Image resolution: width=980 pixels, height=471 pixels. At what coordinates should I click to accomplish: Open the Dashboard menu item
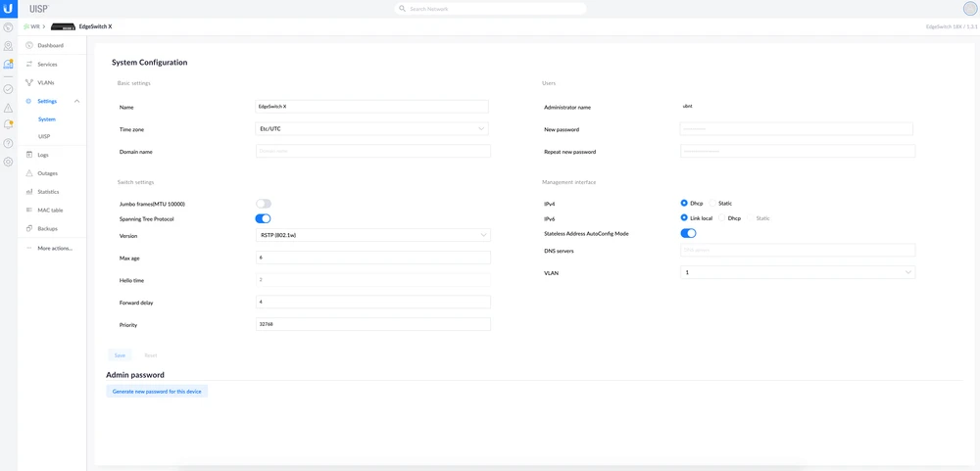tap(50, 46)
